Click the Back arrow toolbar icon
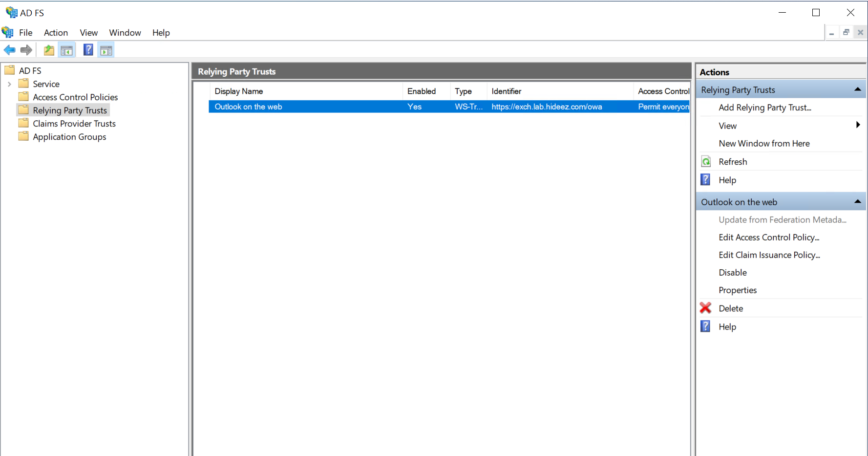The image size is (868, 456). (9, 50)
